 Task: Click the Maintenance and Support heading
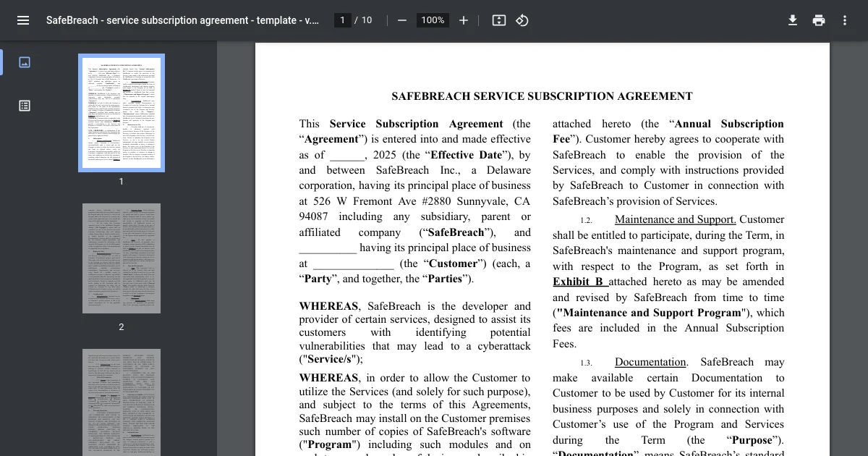click(x=676, y=219)
